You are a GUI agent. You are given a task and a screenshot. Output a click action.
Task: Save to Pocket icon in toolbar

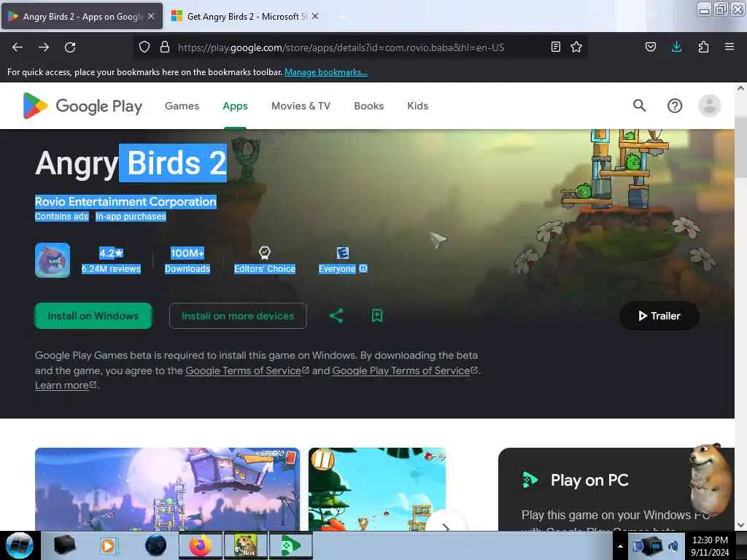click(x=650, y=47)
